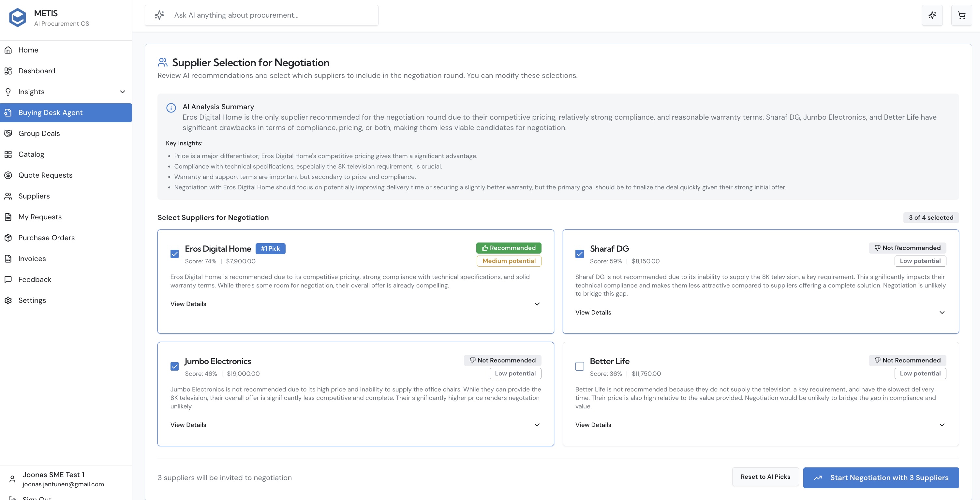This screenshot has width=980, height=500.
Task: Click the sparkle icon in the search bar
Action: point(159,15)
